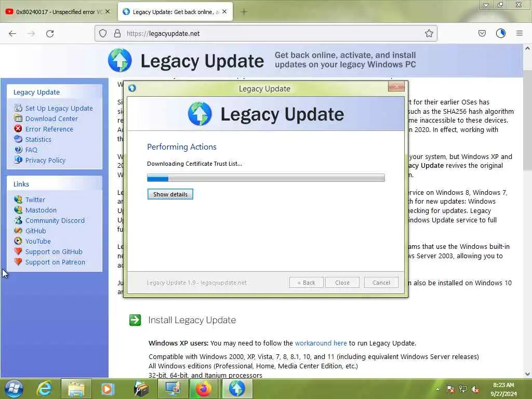This screenshot has height=399, width=532.
Task: Switch to Firefox in the taskbar
Action: point(204,389)
